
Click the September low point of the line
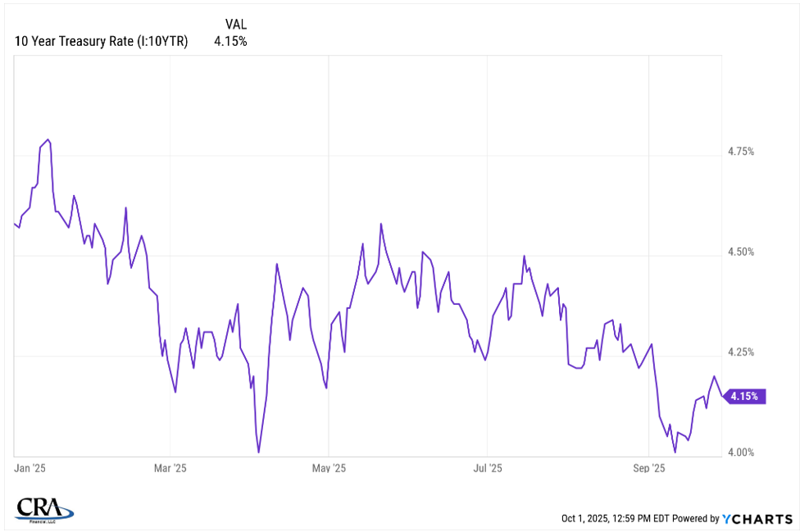coord(675,452)
